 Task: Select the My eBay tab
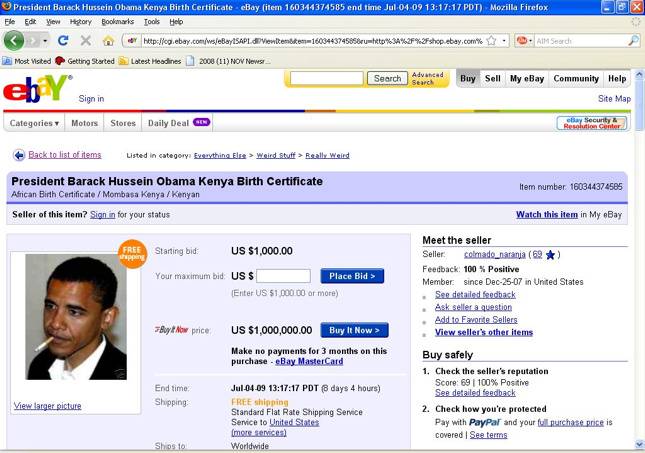pos(526,78)
